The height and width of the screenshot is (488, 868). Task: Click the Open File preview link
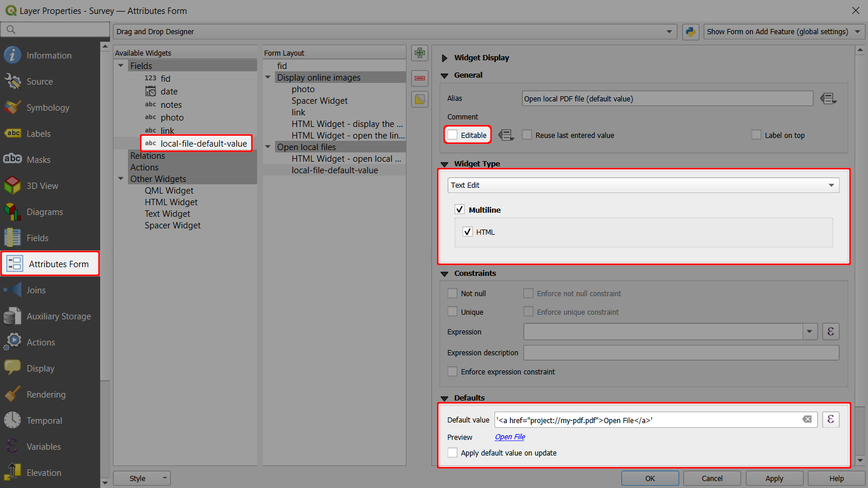[509, 436]
